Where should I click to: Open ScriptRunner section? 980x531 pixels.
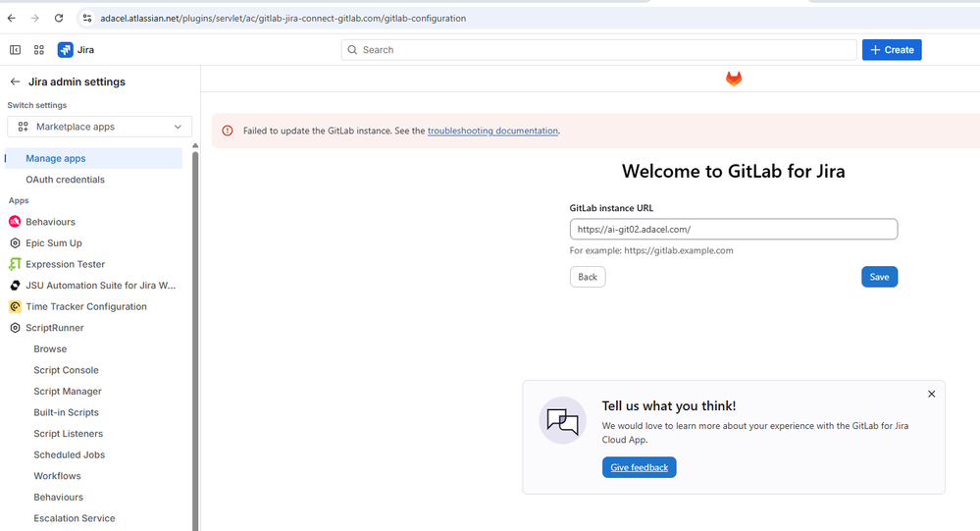tap(54, 328)
